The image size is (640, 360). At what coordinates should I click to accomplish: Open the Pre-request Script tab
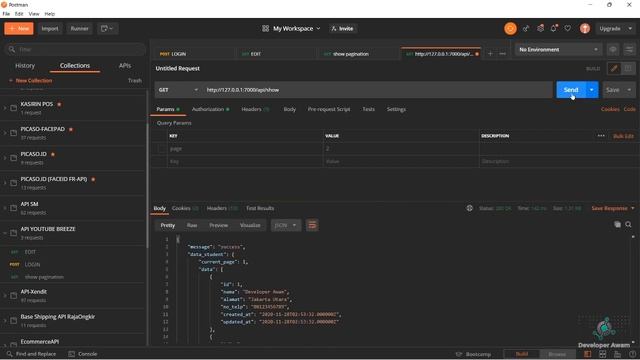329,109
